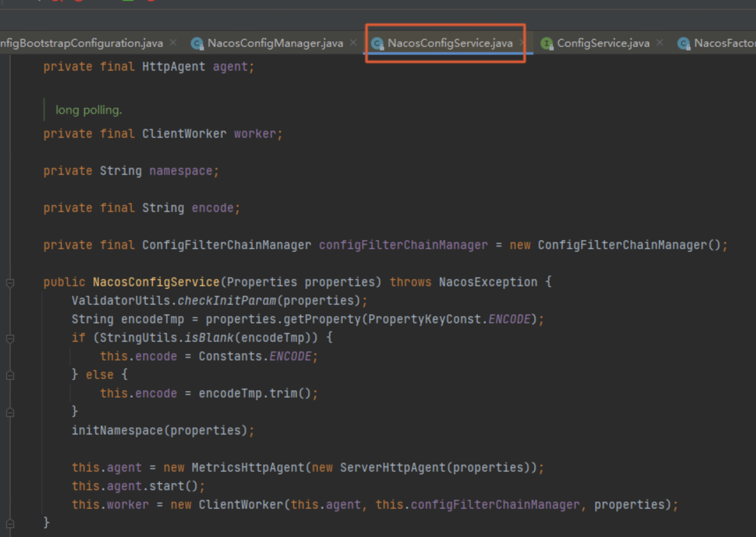Viewport: 756px width, 537px height.
Task: Switch to the NacosConfigManager.java tab
Action: [x=275, y=43]
